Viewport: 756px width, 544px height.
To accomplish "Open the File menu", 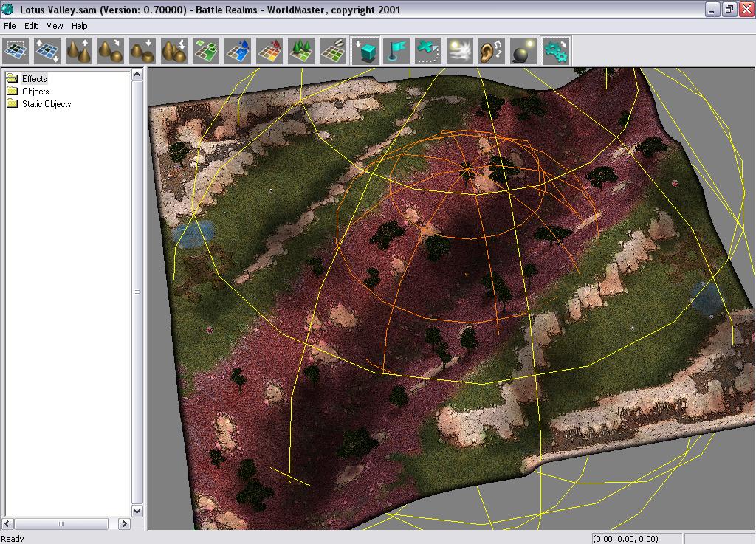I will tap(10, 26).
